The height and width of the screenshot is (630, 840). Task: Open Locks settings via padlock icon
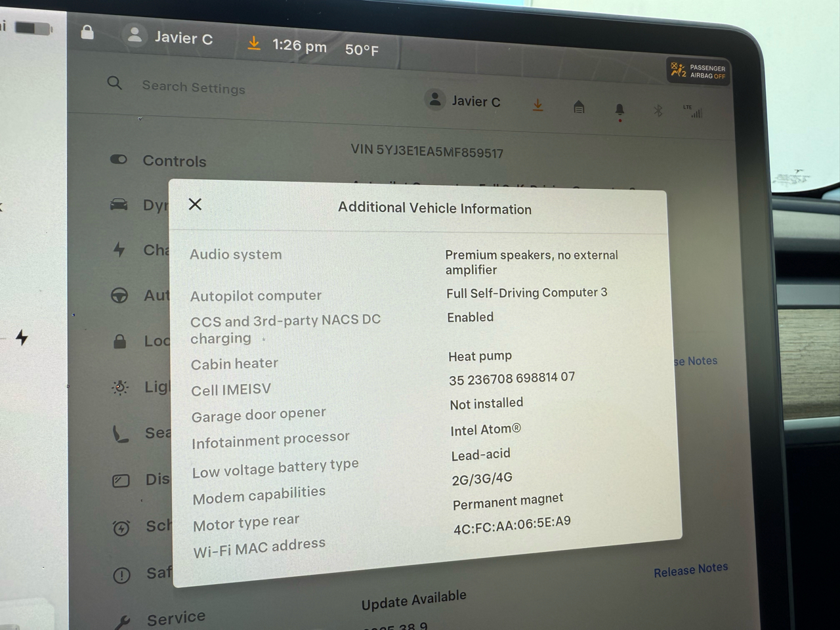tap(119, 341)
